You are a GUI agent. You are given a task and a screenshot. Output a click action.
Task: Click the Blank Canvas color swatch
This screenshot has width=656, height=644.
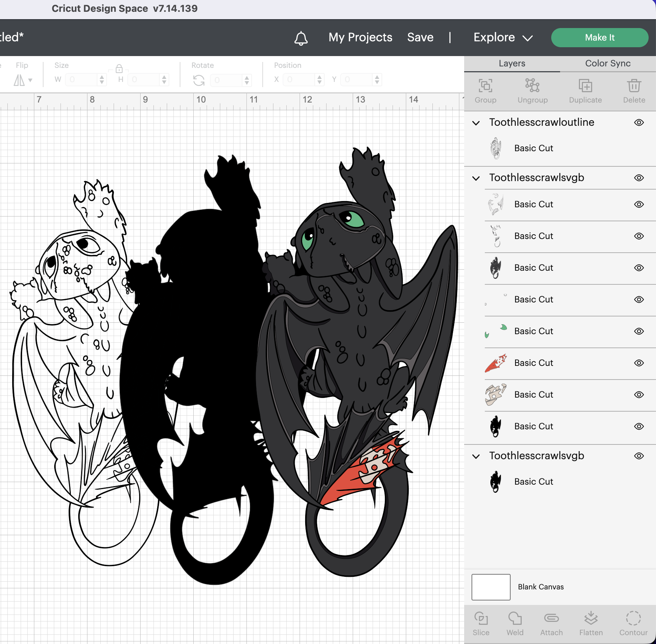(x=491, y=587)
